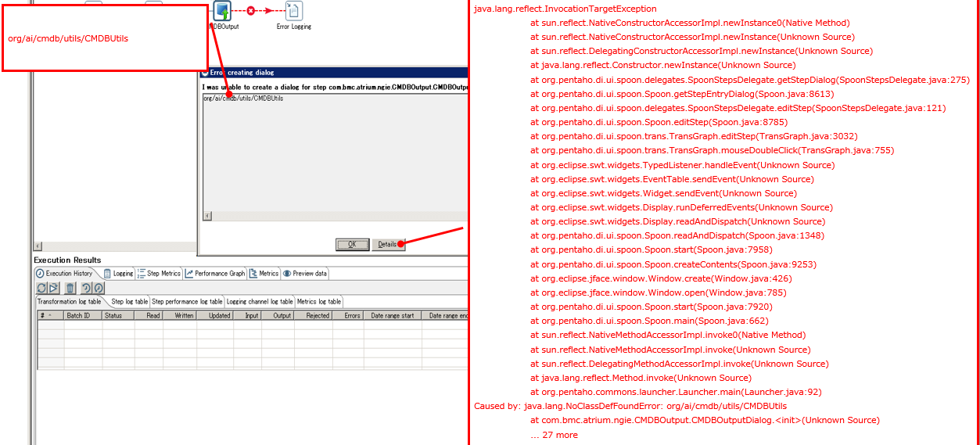Image resolution: width=980 pixels, height=445 pixels.
Task: Switch to the Logging tab
Action: (118, 274)
